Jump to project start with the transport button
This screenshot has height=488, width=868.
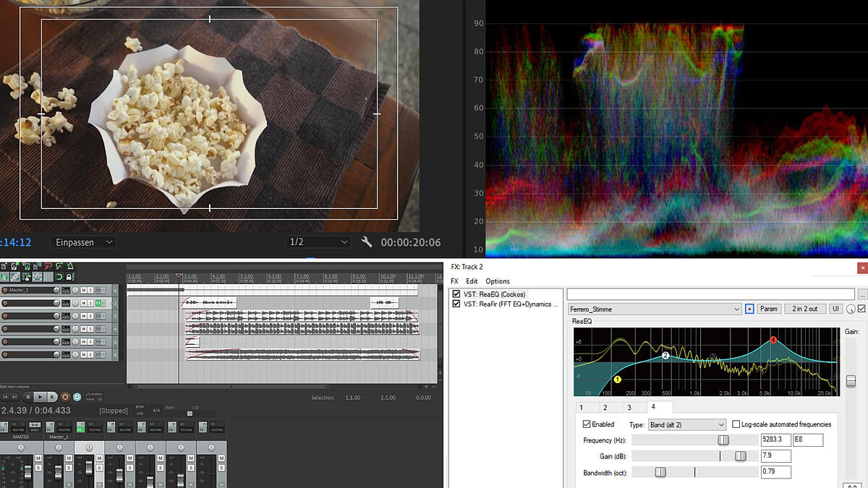tap(5, 397)
